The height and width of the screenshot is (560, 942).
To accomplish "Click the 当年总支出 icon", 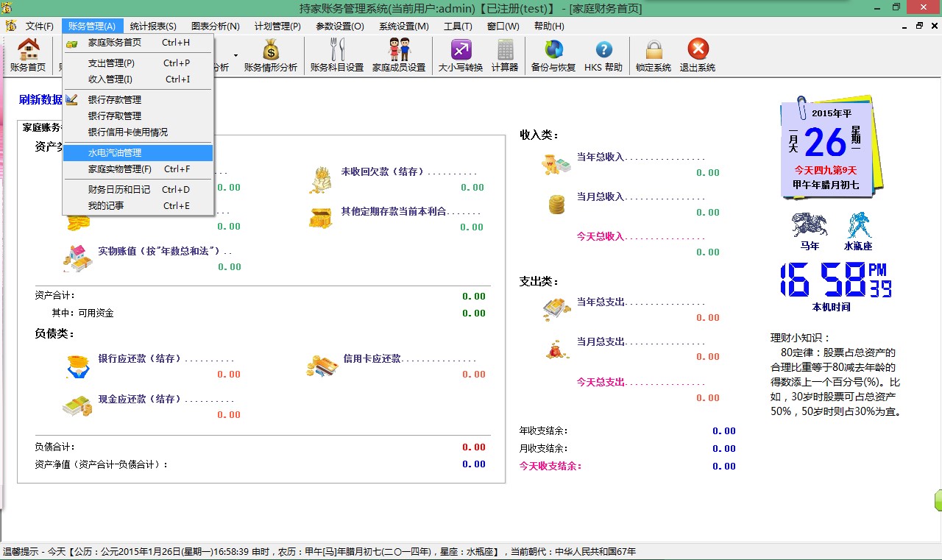I will pyautogui.click(x=556, y=309).
